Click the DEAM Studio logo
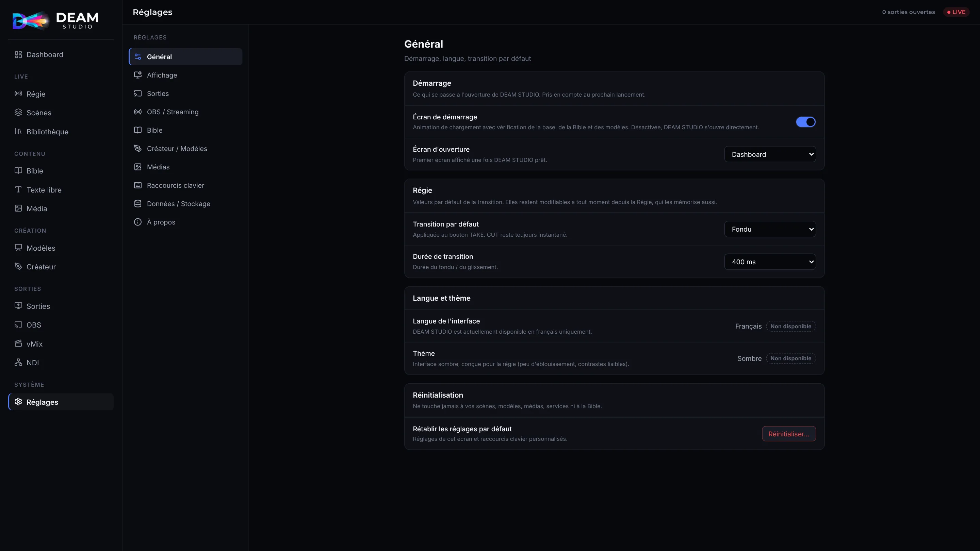Image resolution: width=980 pixels, height=551 pixels. (x=55, y=20)
